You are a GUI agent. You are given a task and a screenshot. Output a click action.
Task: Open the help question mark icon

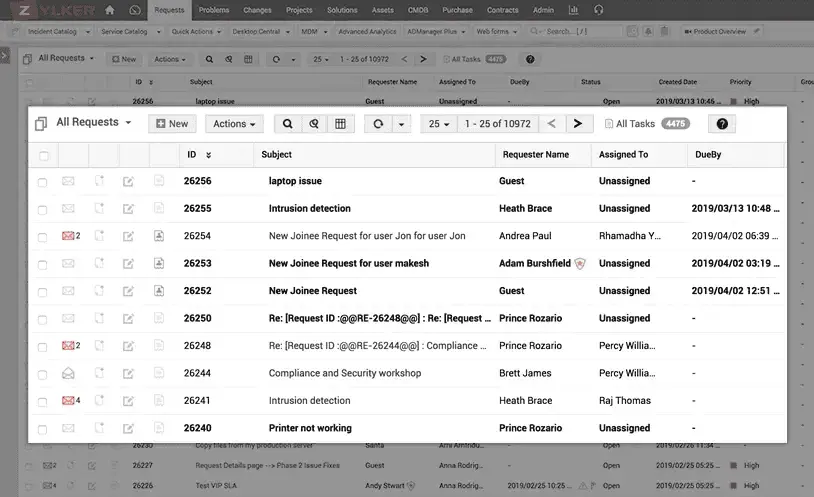coord(722,124)
